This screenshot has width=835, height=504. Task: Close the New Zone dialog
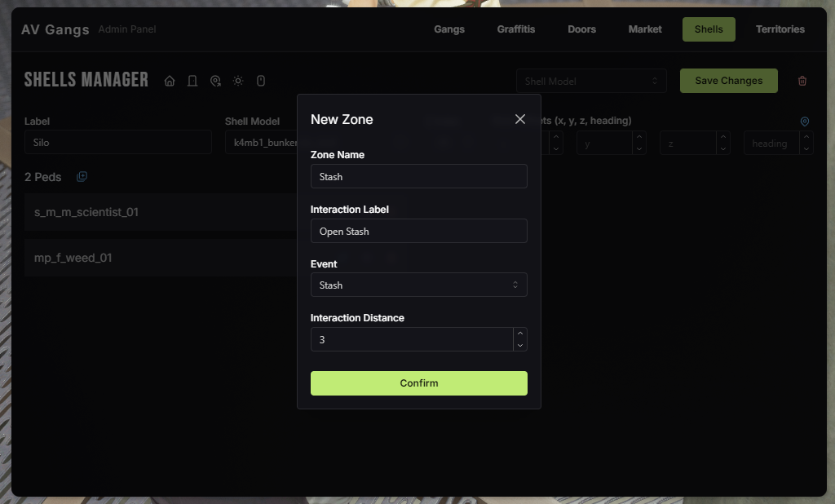[520, 119]
